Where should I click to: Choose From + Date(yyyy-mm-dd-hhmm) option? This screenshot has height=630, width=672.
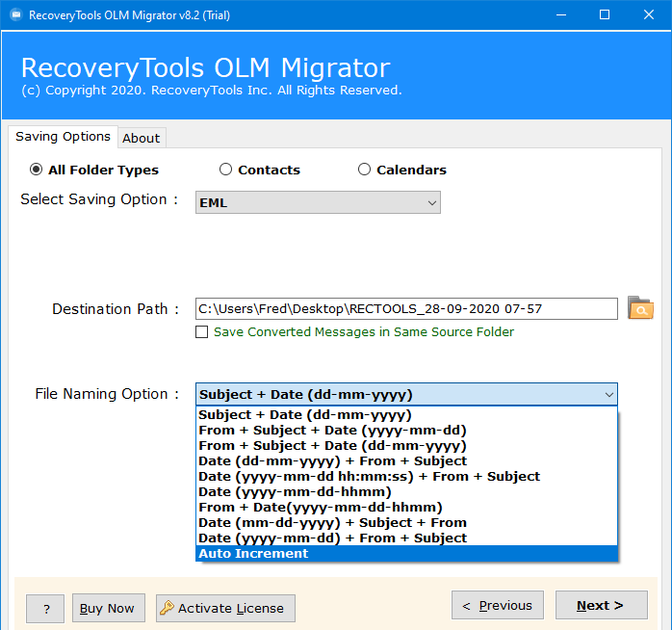click(406, 508)
